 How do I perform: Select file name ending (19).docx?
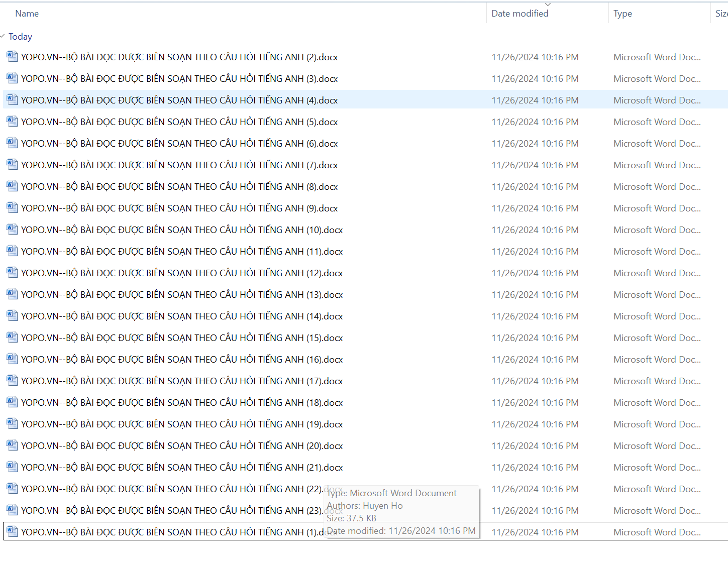tap(182, 424)
